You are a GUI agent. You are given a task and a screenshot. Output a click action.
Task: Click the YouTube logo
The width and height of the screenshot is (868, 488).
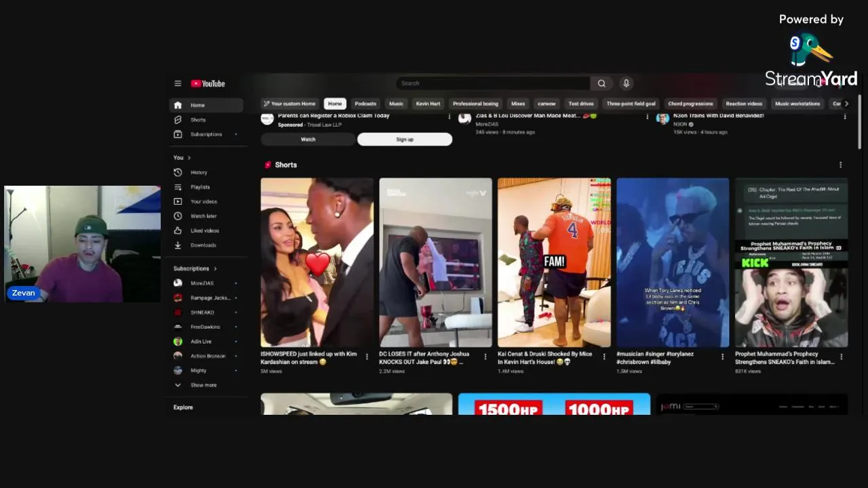(208, 83)
